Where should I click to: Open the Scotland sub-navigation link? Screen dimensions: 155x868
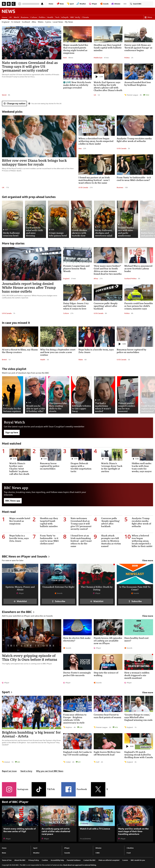(x=26, y=22)
